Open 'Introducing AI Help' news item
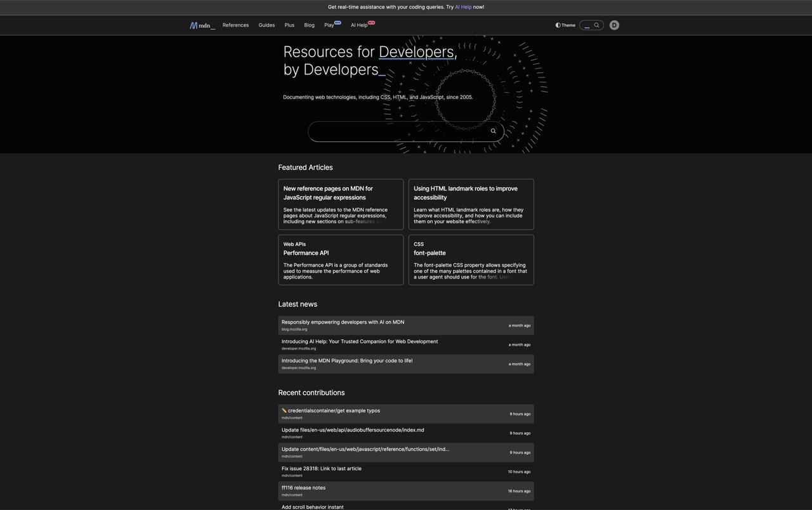The width and height of the screenshot is (812, 510). pos(360,341)
